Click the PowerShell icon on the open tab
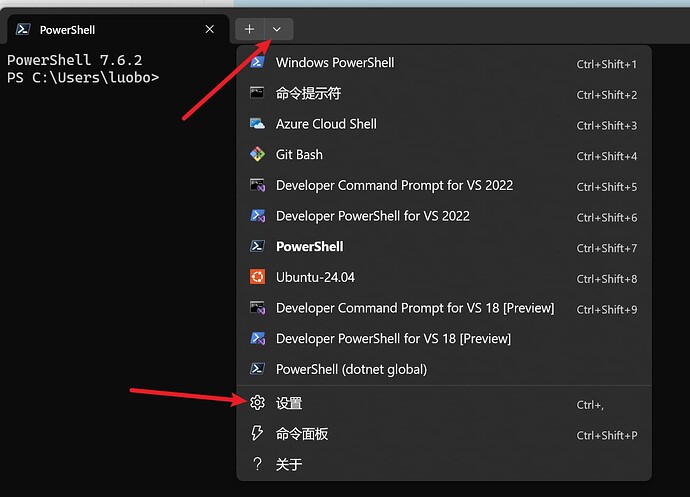690x497 pixels. click(23, 29)
